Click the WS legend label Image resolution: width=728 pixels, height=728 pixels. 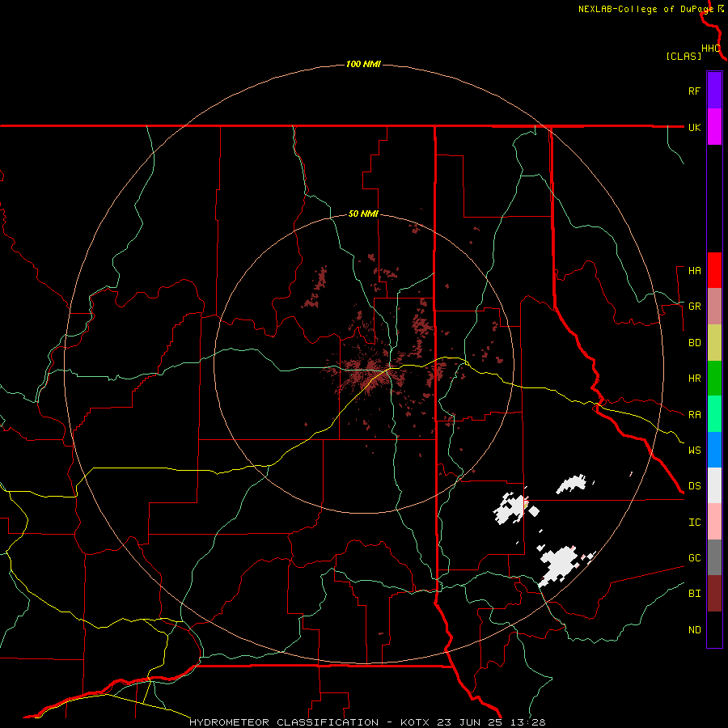pos(694,450)
